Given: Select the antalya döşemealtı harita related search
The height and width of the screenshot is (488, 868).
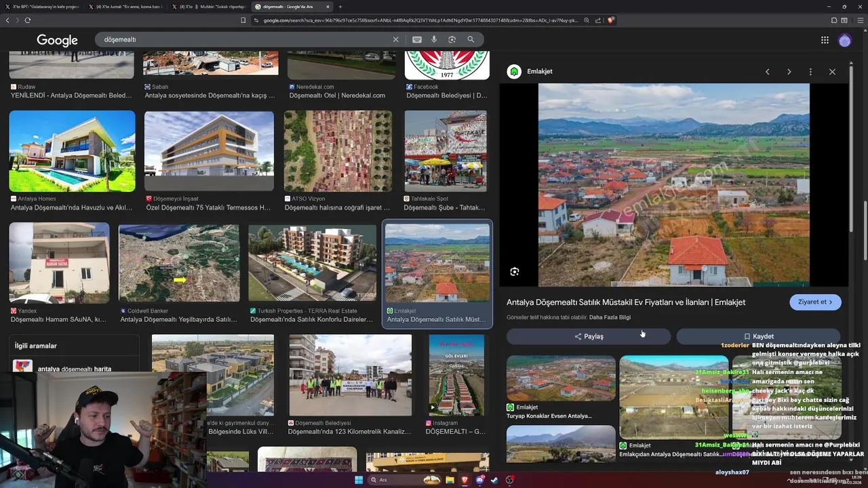Looking at the screenshot, I should (75, 369).
